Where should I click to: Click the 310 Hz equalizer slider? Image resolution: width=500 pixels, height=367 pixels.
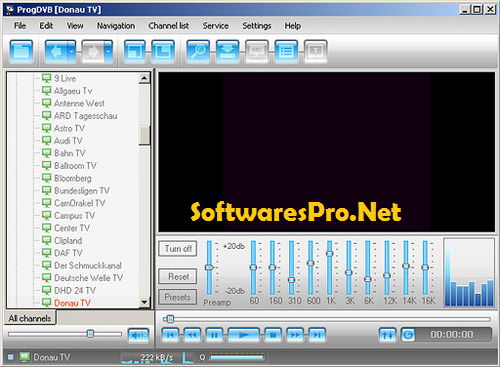coord(292,267)
